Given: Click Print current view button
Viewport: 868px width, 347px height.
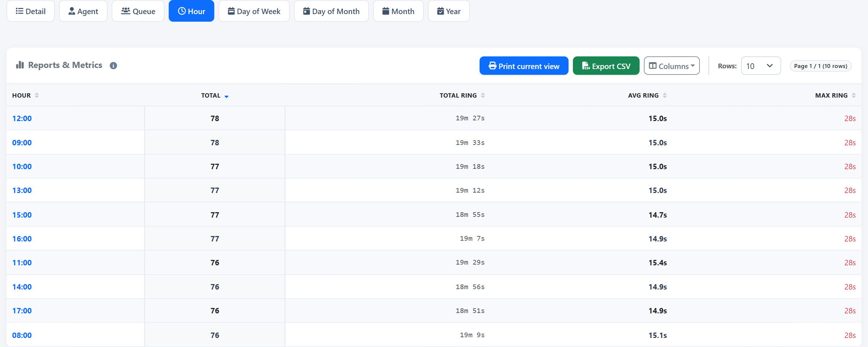Looking at the screenshot, I should (x=524, y=66).
